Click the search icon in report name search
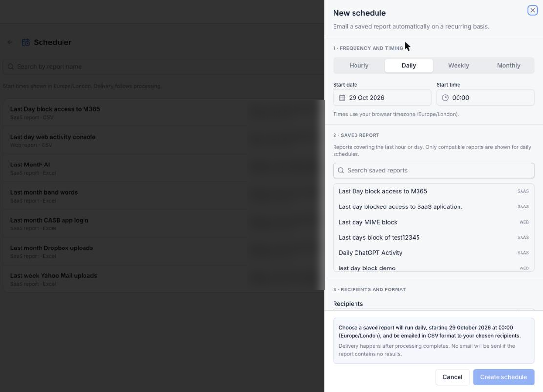The width and height of the screenshot is (543, 392). (x=11, y=66)
